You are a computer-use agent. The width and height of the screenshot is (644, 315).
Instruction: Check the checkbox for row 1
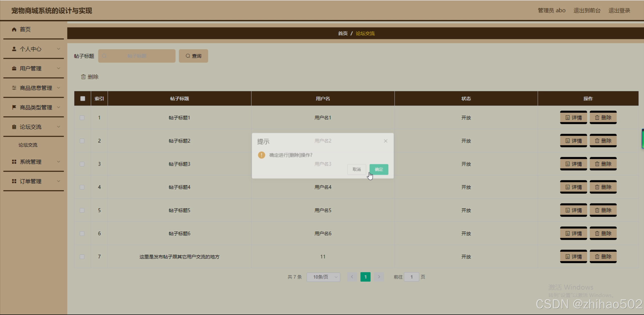coord(82,118)
